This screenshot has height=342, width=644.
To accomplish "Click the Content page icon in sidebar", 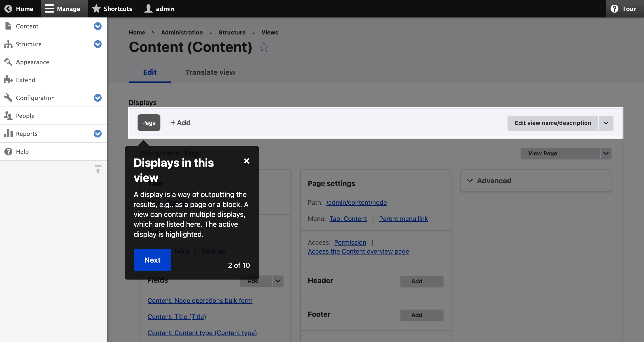I will (8, 26).
